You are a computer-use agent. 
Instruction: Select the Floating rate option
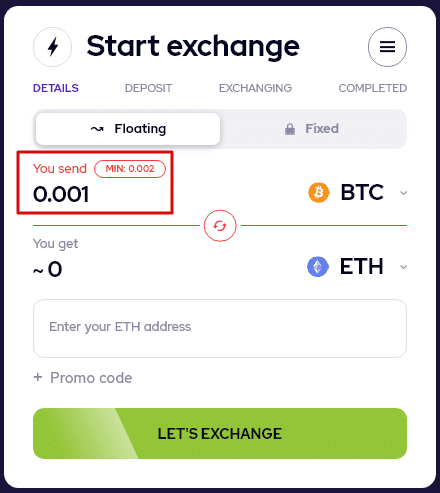click(x=128, y=129)
